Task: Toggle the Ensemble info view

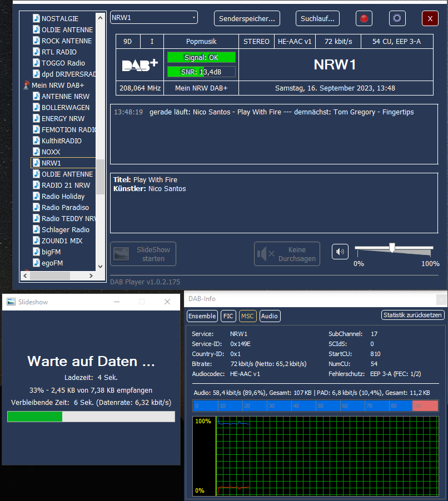Action: click(202, 316)
